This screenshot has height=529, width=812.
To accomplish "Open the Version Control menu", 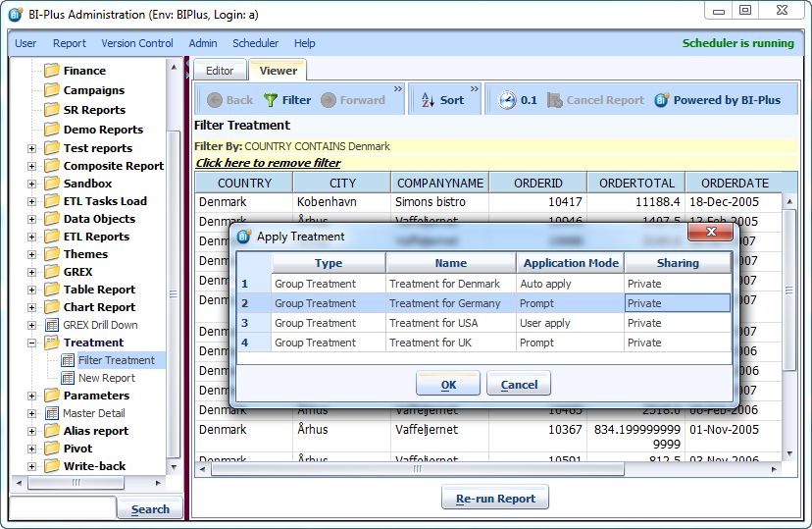I will click(137, 43).
